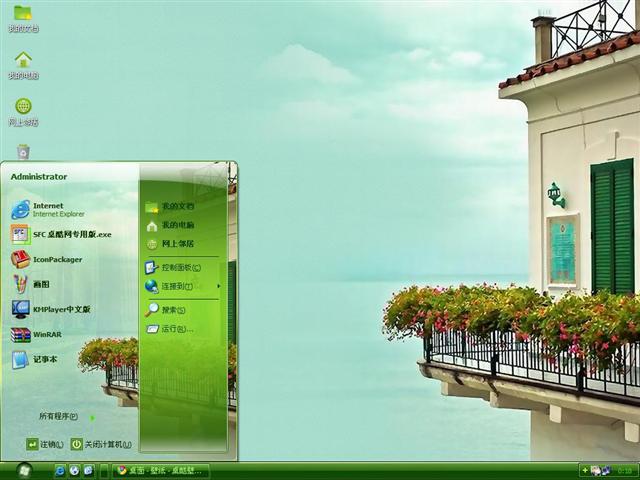Expand the 连接到(T) submenu
Viewport: 640px width, 480px height.
pyautogui.click(x=183, y=286)
